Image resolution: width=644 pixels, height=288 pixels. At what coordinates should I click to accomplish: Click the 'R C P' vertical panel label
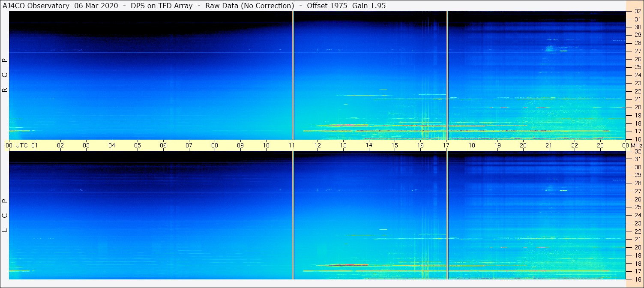click(5, 75)
